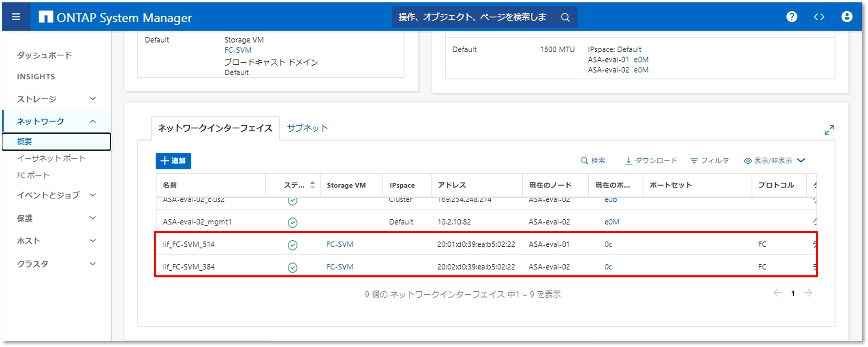
Task: Click status check icon for lif_FC-SVM_384
Action: [292, 267]
